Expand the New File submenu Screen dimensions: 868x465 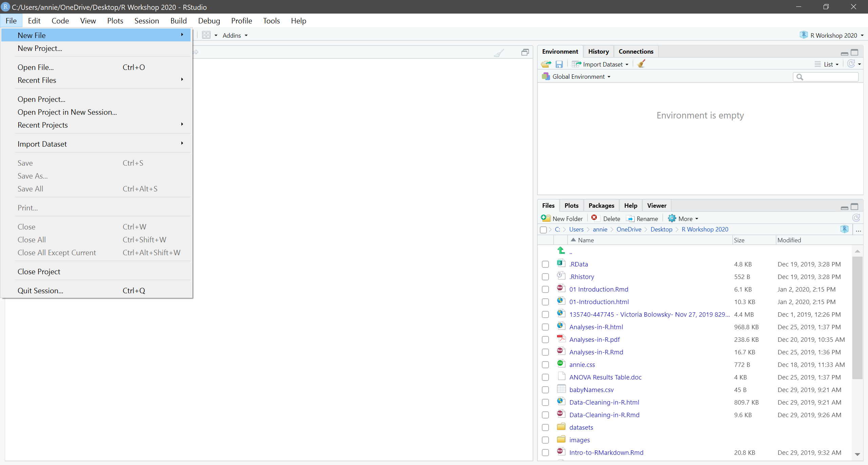[x=96, y=35]
